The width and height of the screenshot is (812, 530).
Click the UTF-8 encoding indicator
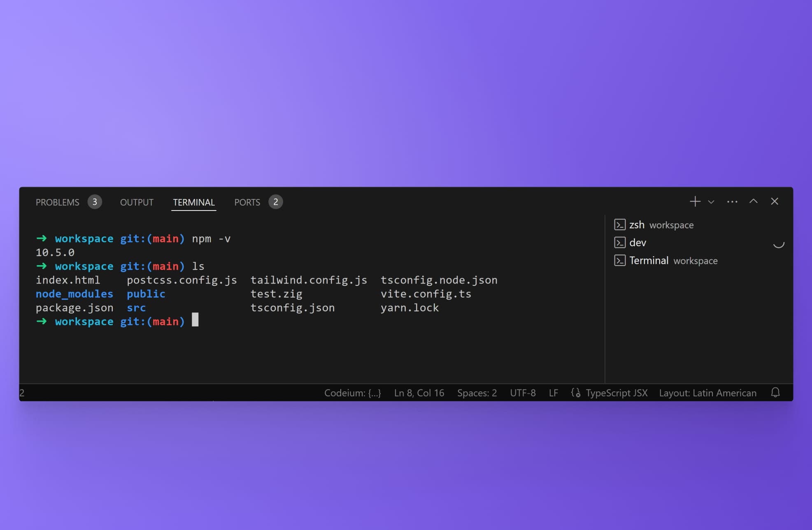pyautogui.click(x=523, y=392)
